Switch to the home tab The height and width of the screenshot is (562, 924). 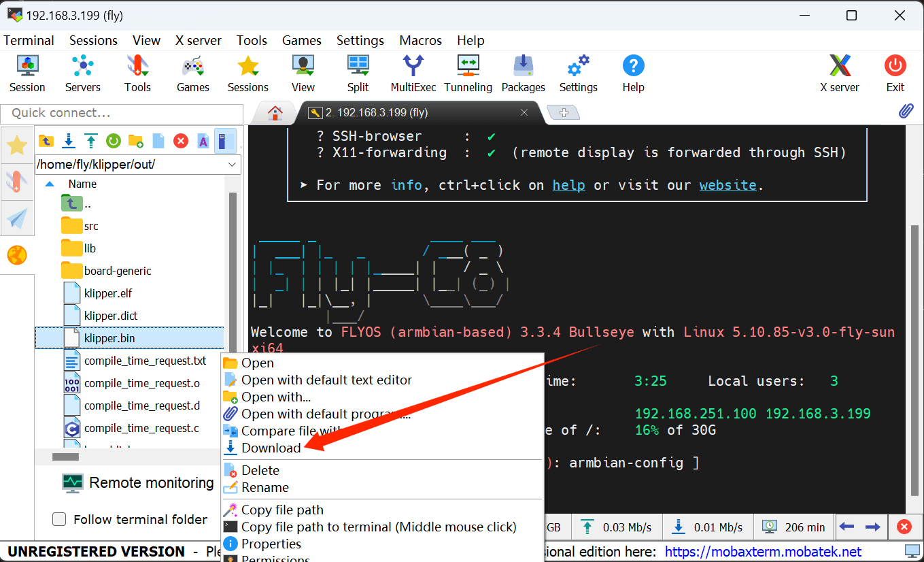coord(275,113)
